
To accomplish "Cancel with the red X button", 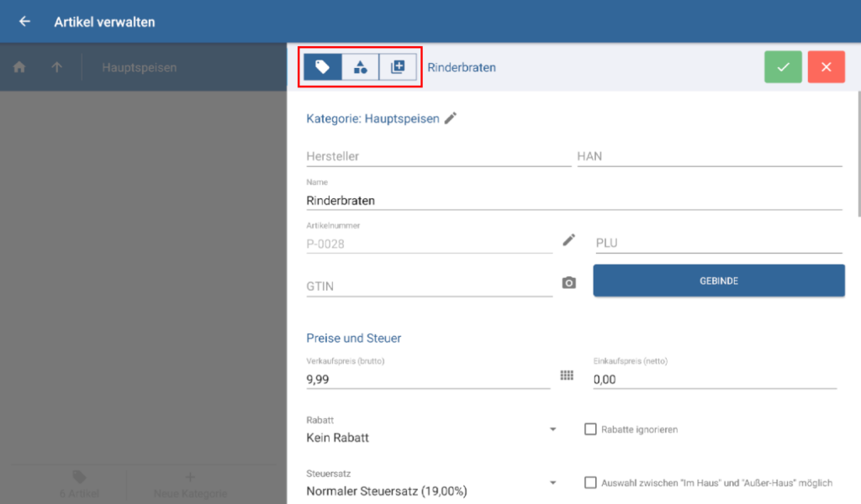I will click(x=826, y=67).
